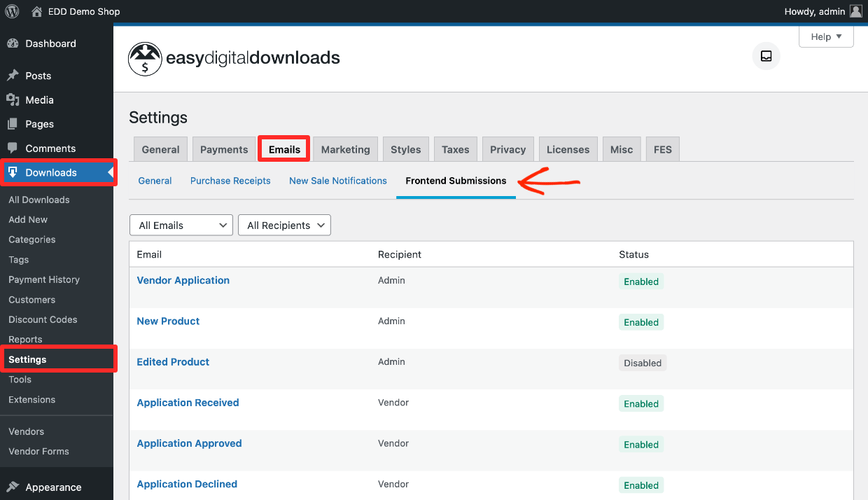Click Admin recipient in Vendor Application row

pos(391,280)
